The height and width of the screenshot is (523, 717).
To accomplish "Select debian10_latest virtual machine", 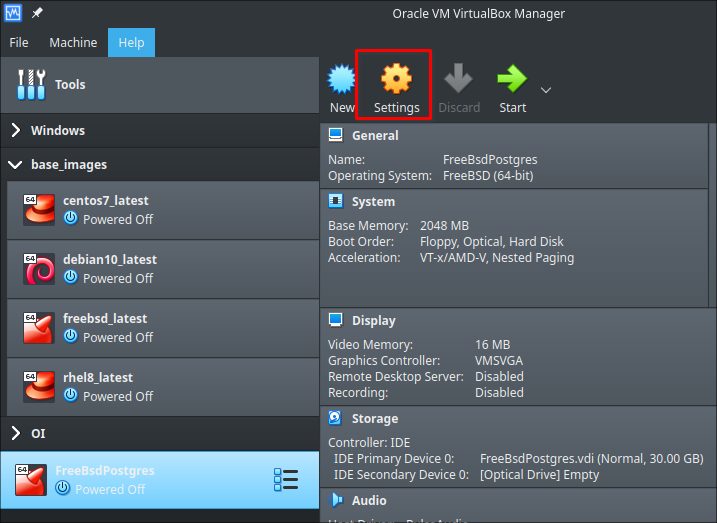I will (163, 269).
